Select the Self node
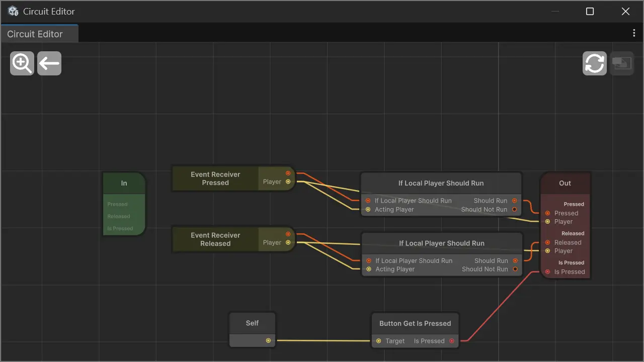 [252, 323]
